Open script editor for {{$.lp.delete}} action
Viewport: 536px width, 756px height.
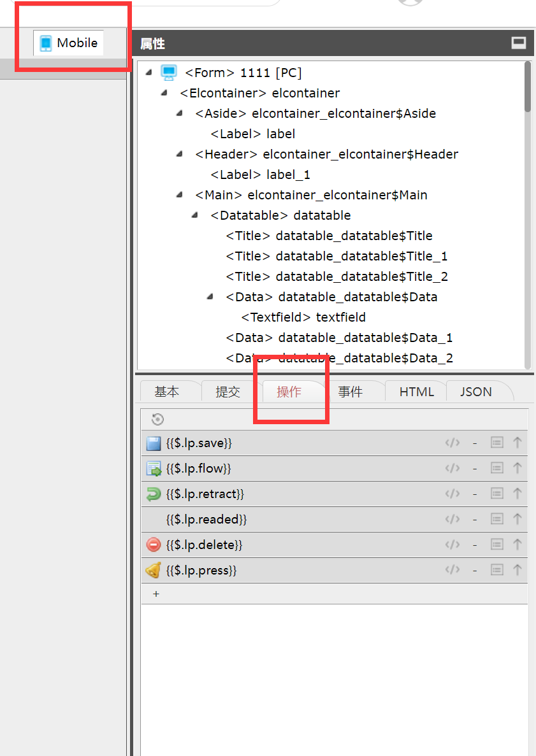(x=452, y=545)
